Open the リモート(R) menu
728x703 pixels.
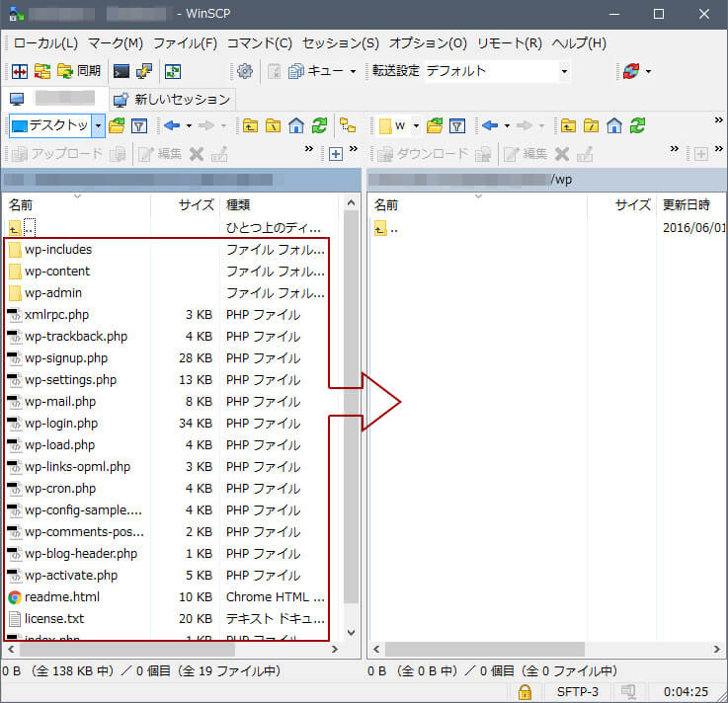[x=510, y=43]
